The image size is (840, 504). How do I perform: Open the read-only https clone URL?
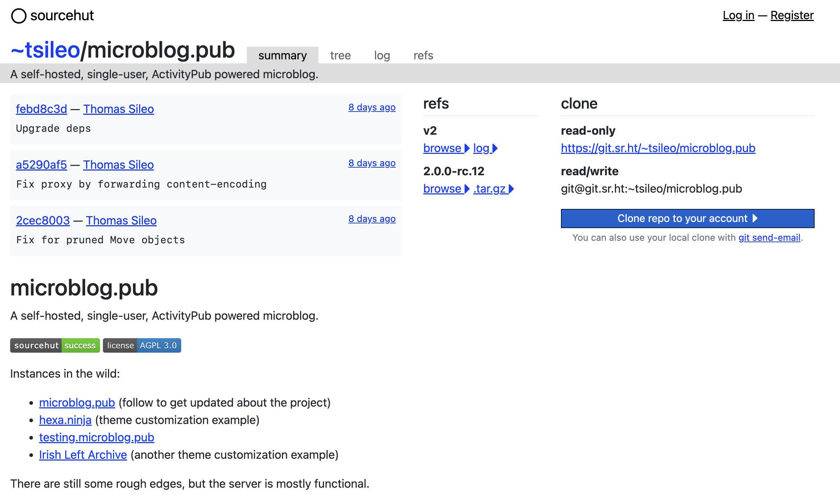658,148
